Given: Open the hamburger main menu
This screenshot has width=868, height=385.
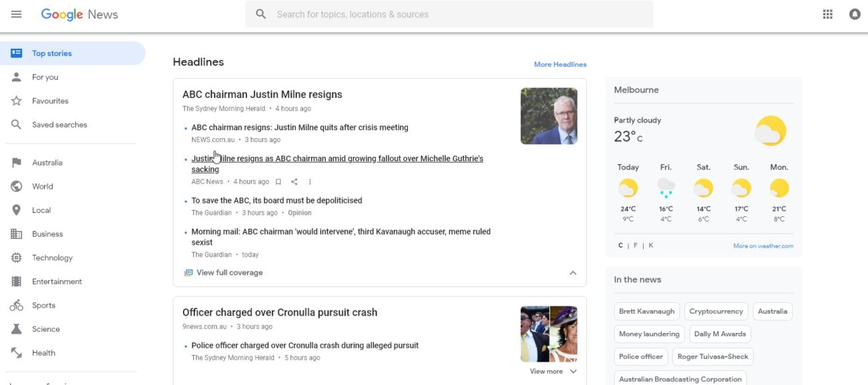Looking at the screenshot, I should click(x=17, y=14).
